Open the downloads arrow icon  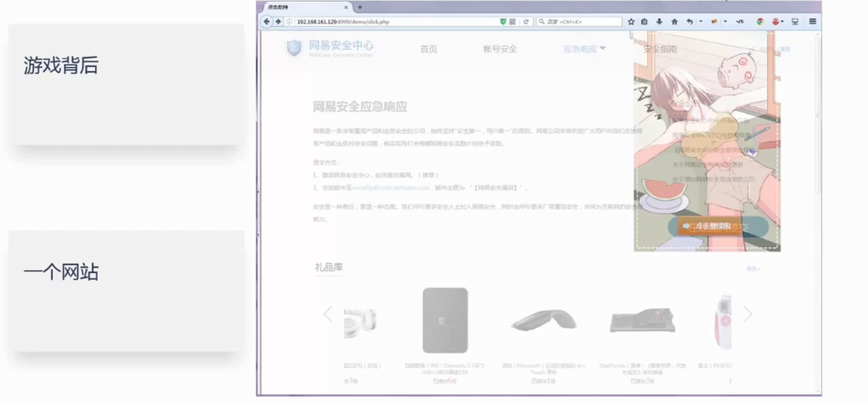659,22
